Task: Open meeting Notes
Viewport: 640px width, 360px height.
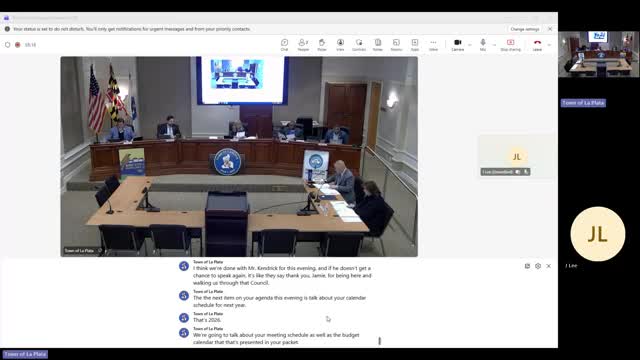Action: tap(378, 44)
